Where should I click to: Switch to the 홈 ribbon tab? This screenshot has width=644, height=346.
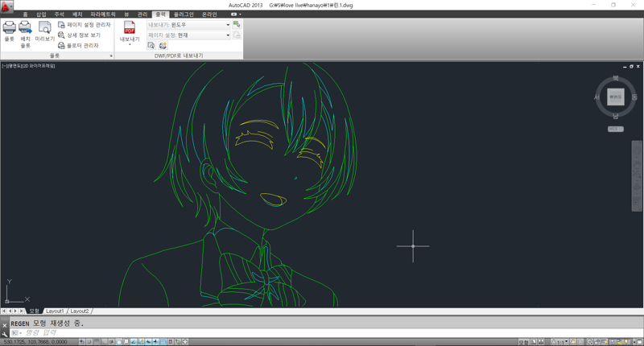[25, 14]
